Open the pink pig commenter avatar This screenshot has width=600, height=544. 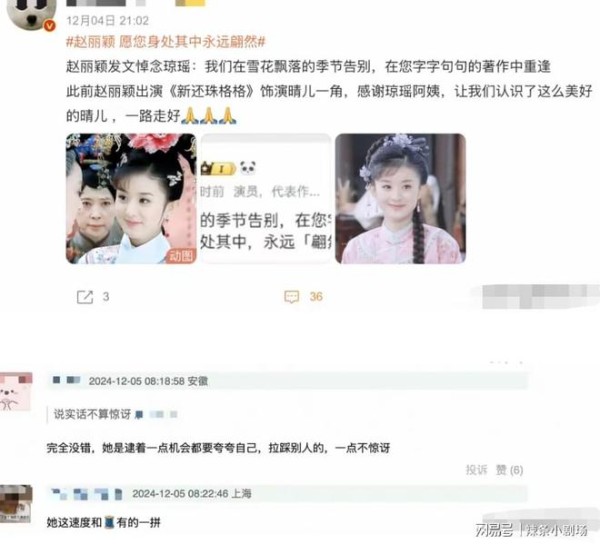[16, 391]
